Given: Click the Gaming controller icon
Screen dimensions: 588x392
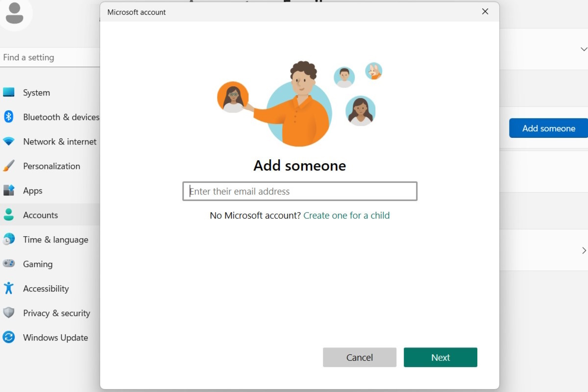Looking at the screenshot, I should [x=9, y=264].
